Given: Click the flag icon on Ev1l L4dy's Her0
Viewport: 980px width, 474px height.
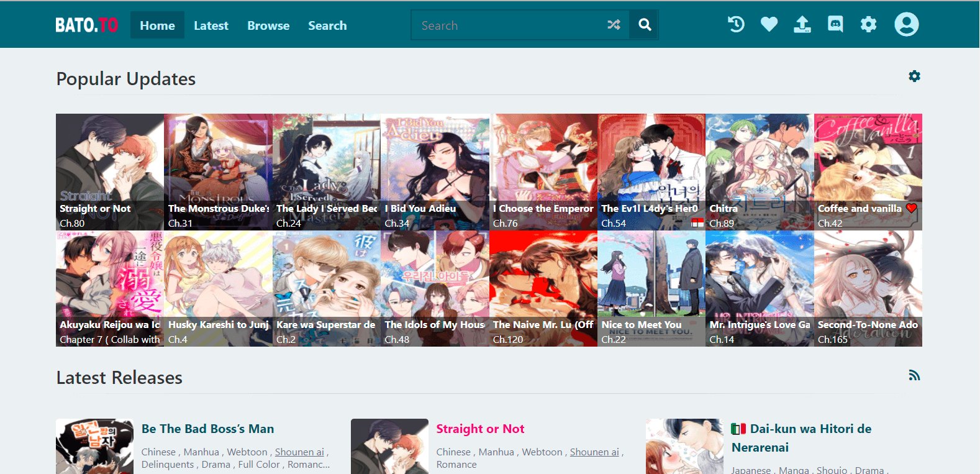Looking at the screenshot, I should tap(697, 223).
